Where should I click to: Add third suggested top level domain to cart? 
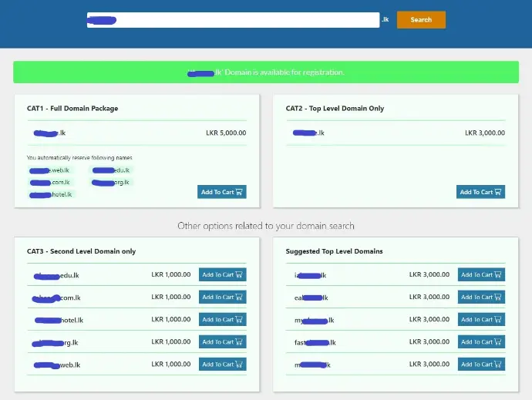point(481,319)
